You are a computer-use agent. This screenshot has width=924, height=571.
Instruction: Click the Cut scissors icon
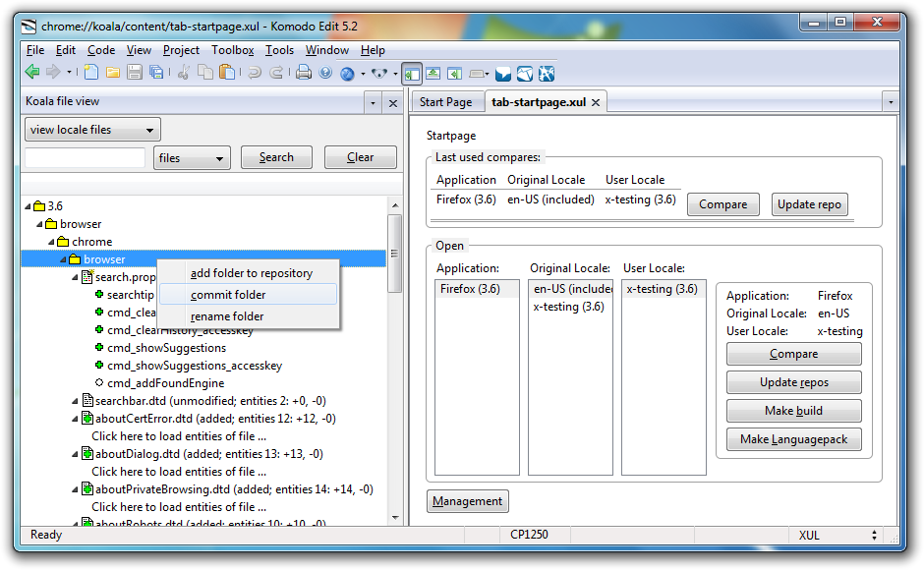184,73
